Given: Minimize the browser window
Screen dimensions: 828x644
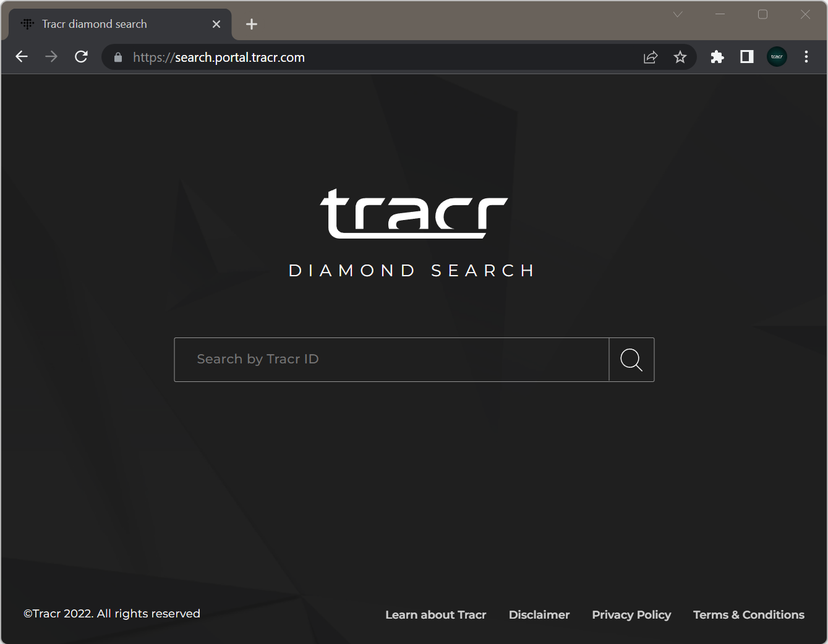Looking at the screenshot, I should (x=720, y=14).
